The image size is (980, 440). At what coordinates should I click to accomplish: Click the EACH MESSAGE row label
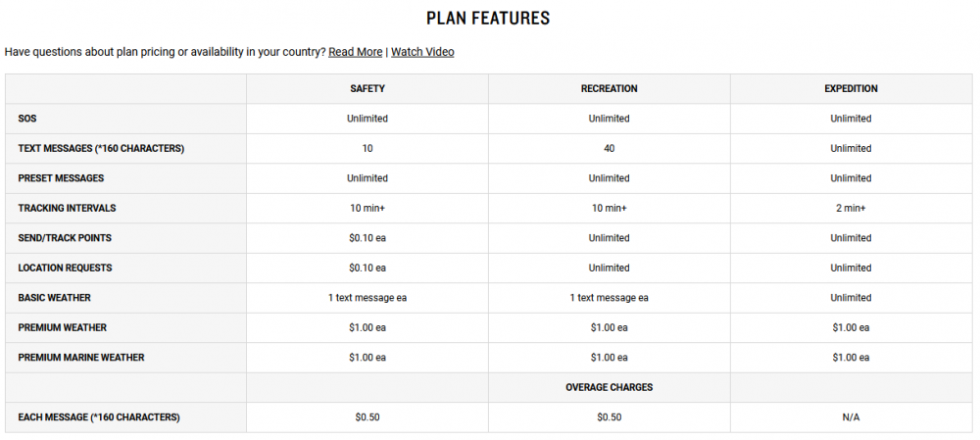pyautogui.click(x=99, y=417)
